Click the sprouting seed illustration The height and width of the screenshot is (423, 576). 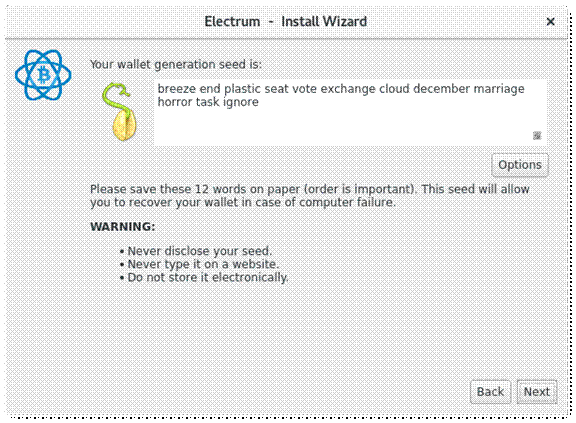click(x=120, y=112)
